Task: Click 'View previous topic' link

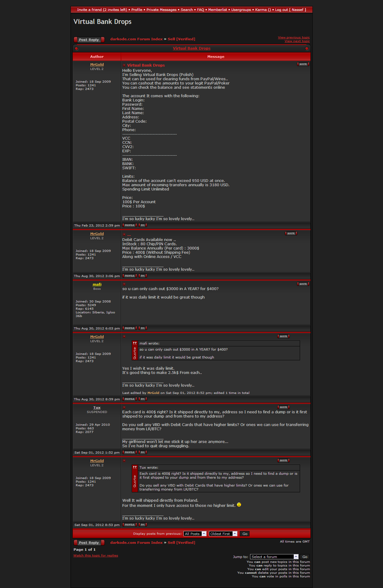Action: point(294,38)
